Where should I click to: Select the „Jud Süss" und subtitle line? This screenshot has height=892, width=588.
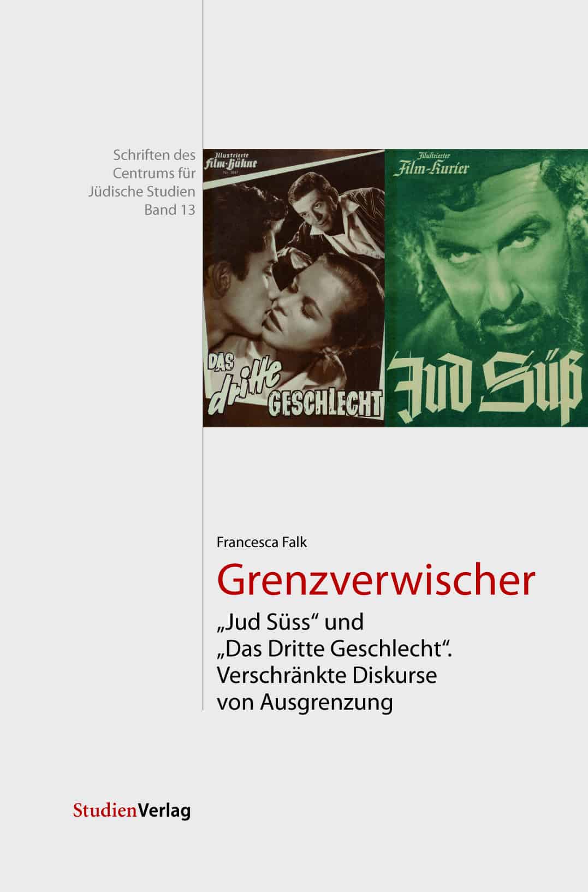point(290,622)
